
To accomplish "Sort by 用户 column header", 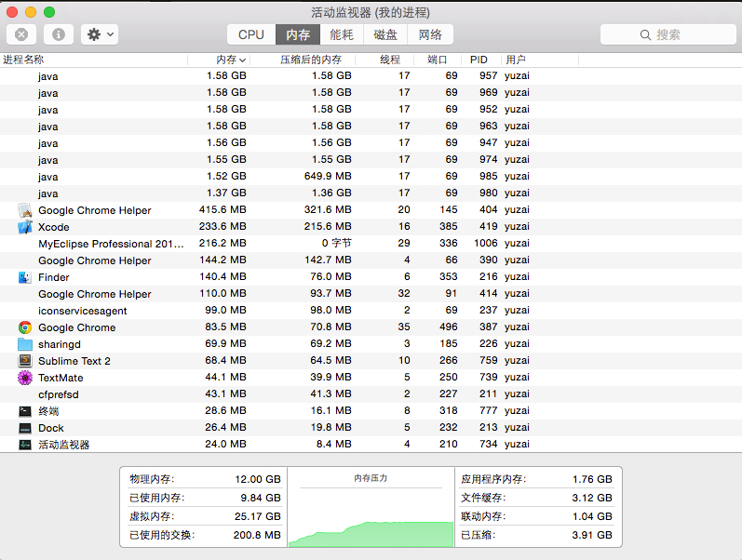I will [539, 60].
